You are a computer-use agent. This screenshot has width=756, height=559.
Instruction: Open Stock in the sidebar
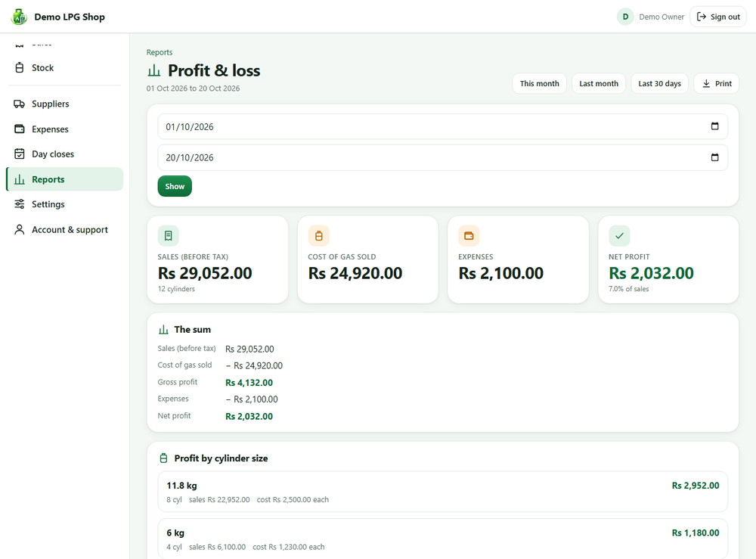[x=64, y=67]
